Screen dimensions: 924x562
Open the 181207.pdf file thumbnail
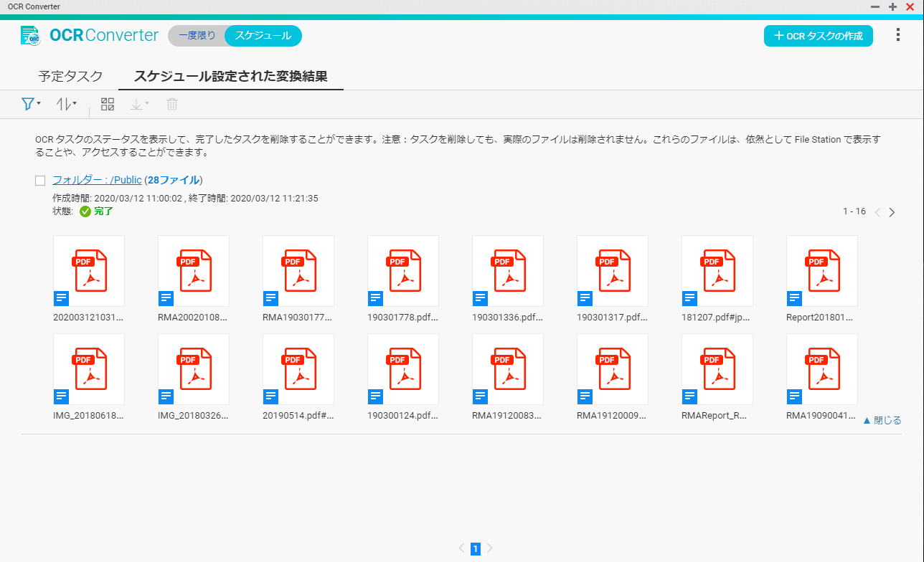[x=717, y=271]
